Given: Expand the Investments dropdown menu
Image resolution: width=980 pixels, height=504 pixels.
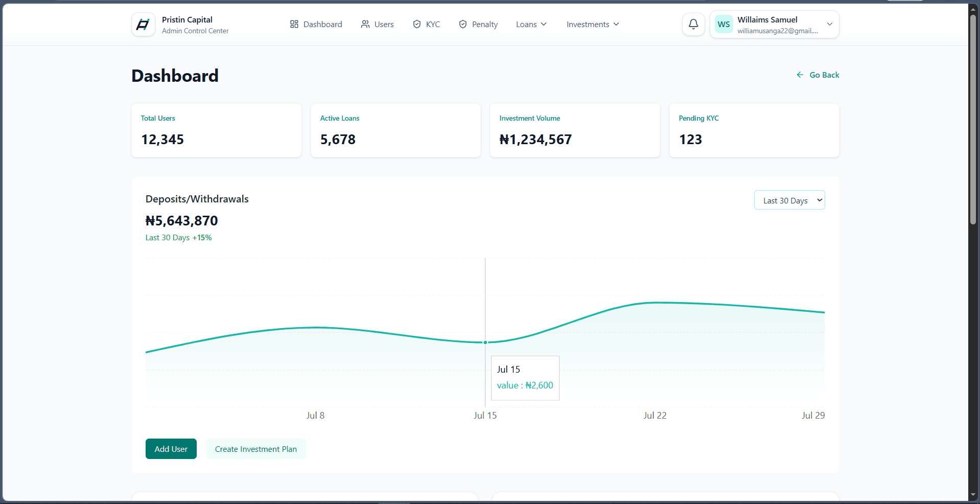Looking at the screenshot, I should 593,24.
